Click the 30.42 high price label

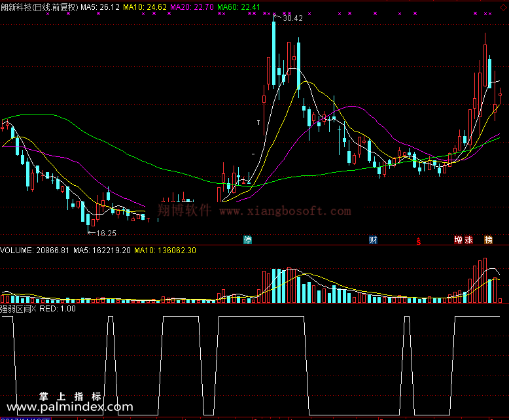pos(293,18)
